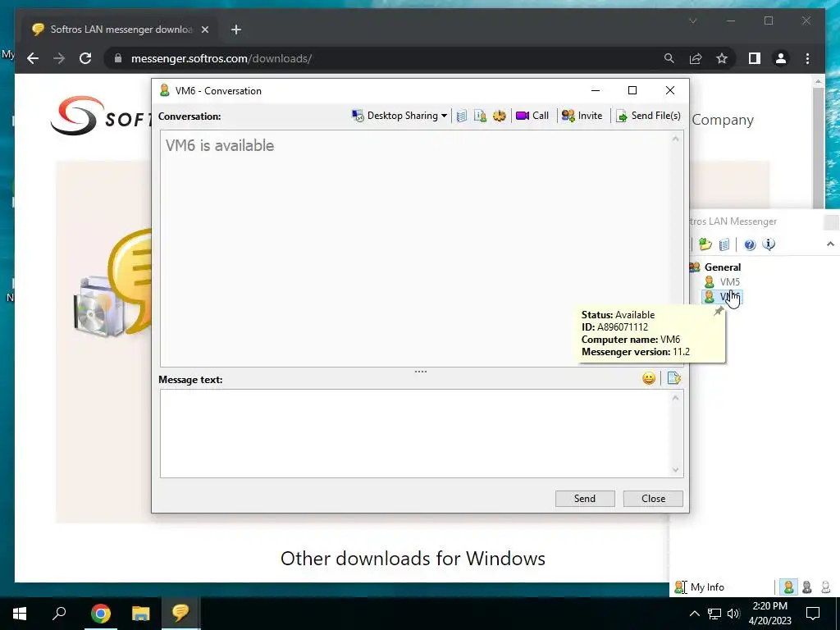Click Softros Messenger icon in taskbar

180,614
